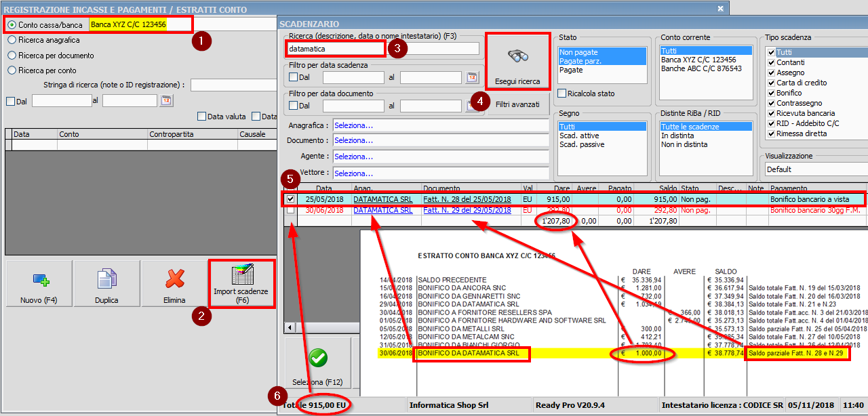Uncheck the row checkbox for Fatt. N. 28
Viewport: 868px width, 416px height.
coord(291,200)
